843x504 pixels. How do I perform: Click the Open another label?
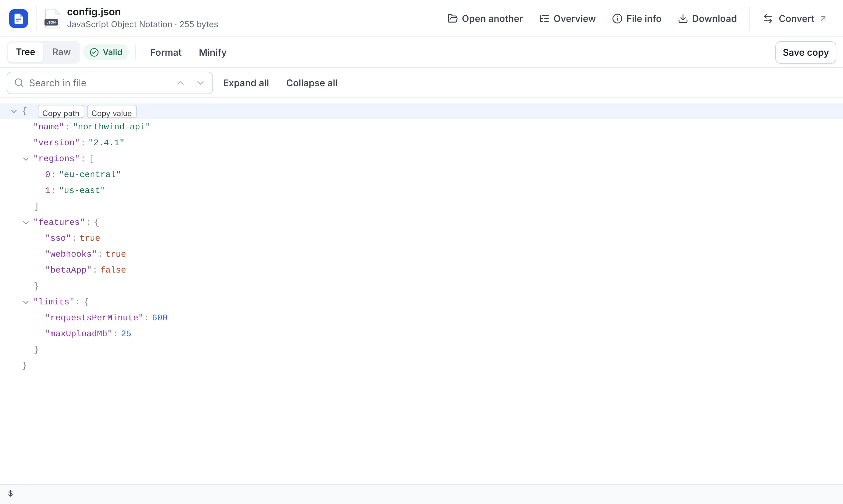[x=492, y=18]
